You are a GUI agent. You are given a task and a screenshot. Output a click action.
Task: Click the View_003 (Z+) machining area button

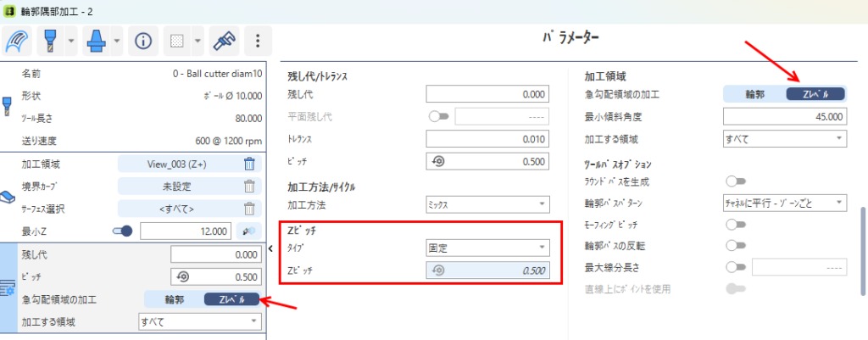click(177, 164)
